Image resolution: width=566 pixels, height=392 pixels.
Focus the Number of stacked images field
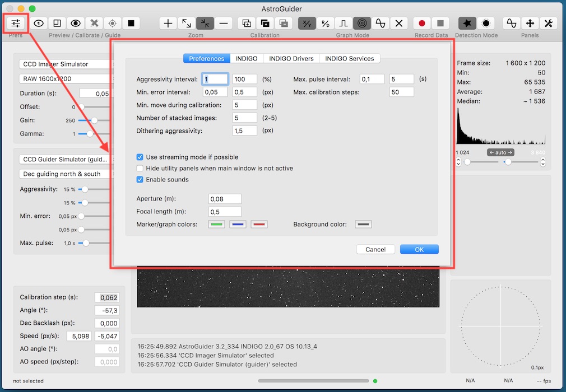[245, 118]
